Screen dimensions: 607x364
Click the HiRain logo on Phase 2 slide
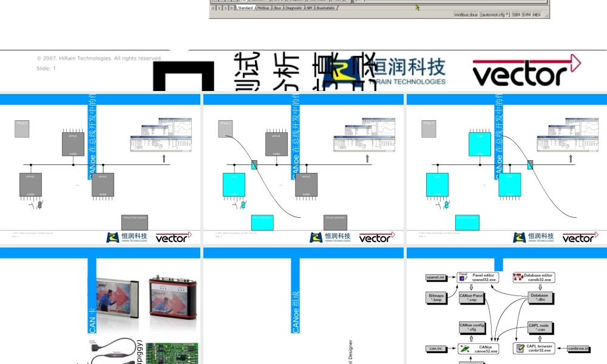click(x=330, y=237)
